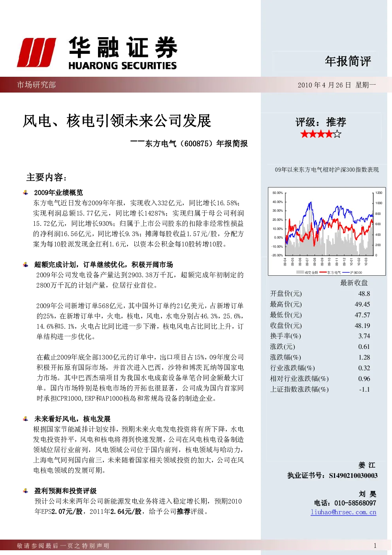
Task: Click the 2009年业绩概览 heading
Action: pos(58,193)
